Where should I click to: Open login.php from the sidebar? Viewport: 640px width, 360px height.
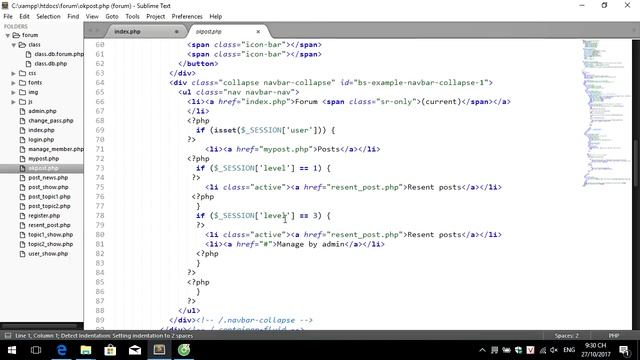(41, 140)
